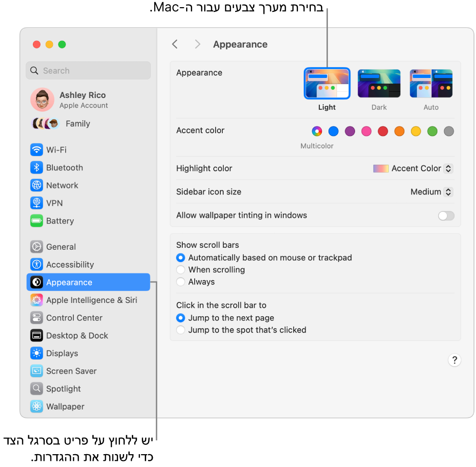Click the Wi-Fi icon in sidebar
The image size is (476, 467).
(37, 150)
